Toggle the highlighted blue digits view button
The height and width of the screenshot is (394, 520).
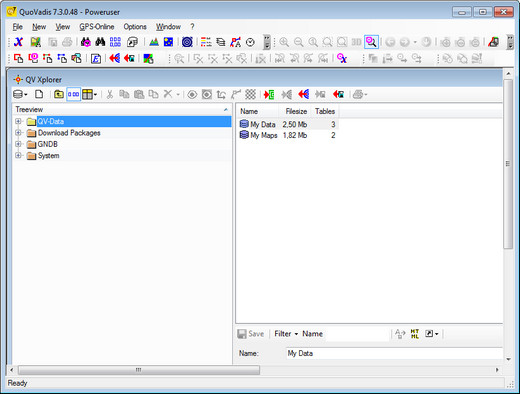(x=73, y=95)
